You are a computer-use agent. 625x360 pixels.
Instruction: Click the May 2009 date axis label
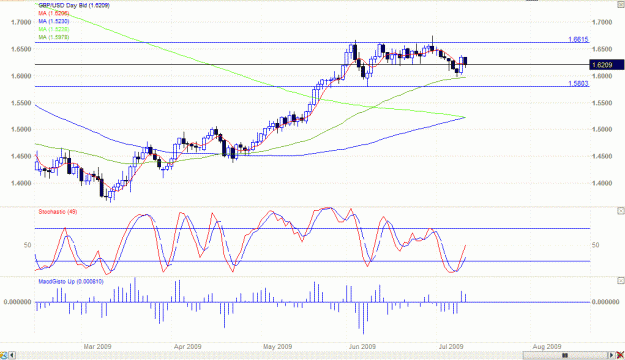click(277, 346)
